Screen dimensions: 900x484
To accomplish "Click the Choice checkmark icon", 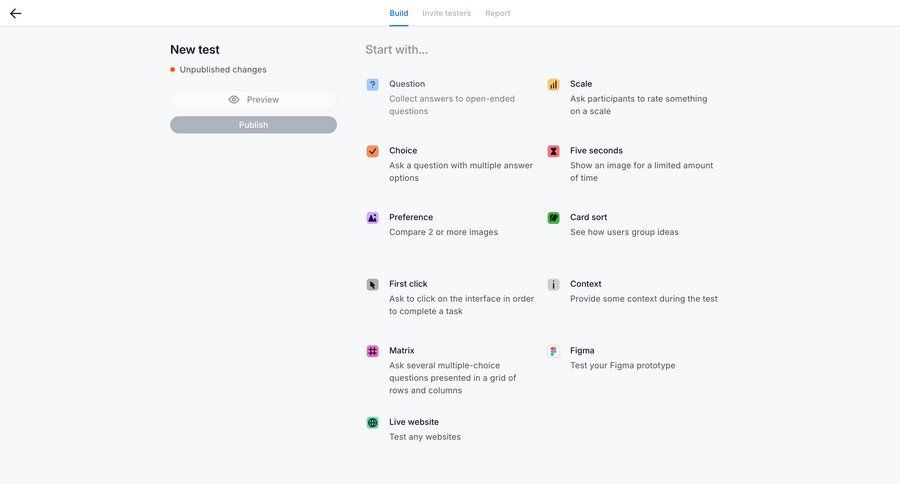I will [x=372, y=151].
